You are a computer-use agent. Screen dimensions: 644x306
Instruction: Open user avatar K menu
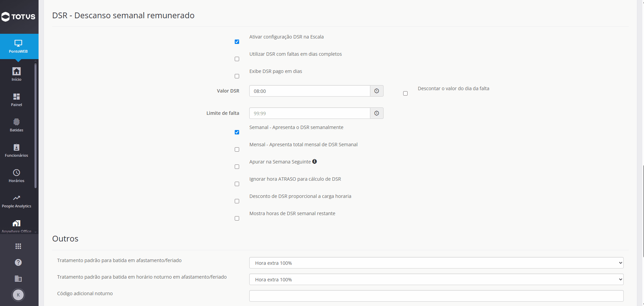[x=18, y=295]
